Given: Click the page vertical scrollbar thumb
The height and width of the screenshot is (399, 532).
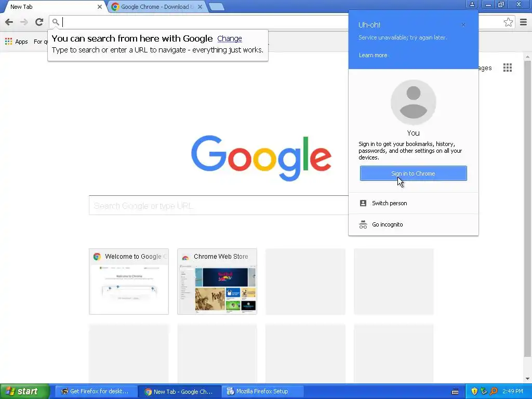Looking at the screenshot, I should pos(527,209).
